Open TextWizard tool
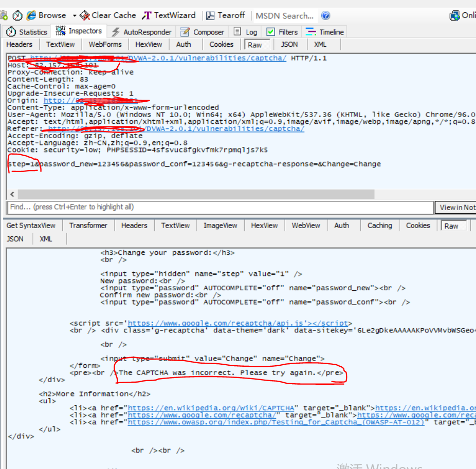The image size is (476, 469). click(x=169, y=15)
